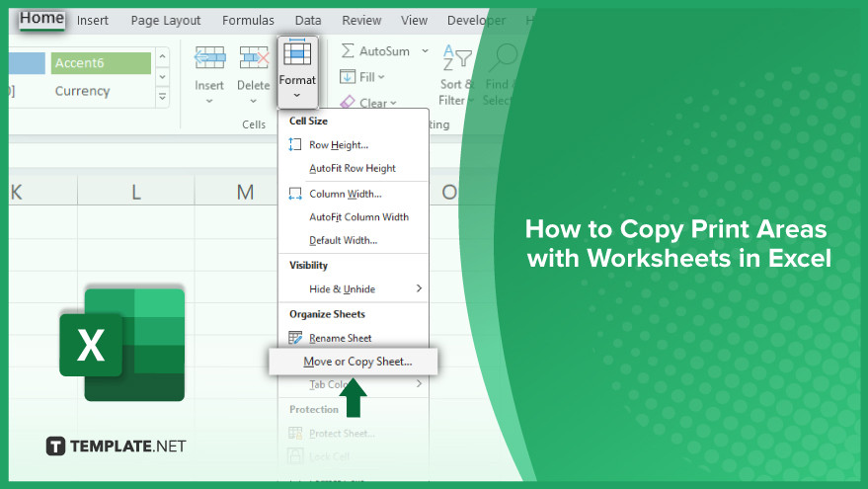Open the Hide & Unhide submenu
This screenshot has height=489, width=868.
(x=354, y=289)
